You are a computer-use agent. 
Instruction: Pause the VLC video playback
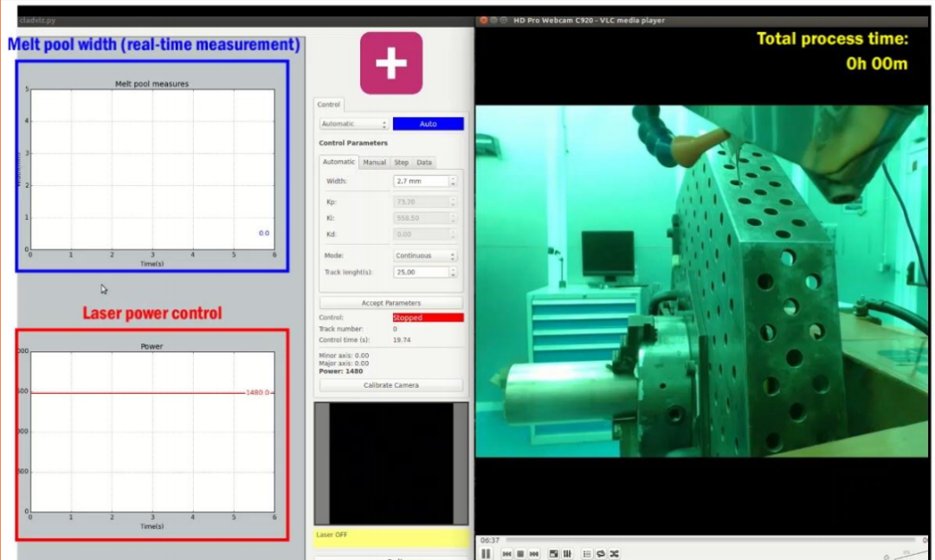tap(486, 554)
